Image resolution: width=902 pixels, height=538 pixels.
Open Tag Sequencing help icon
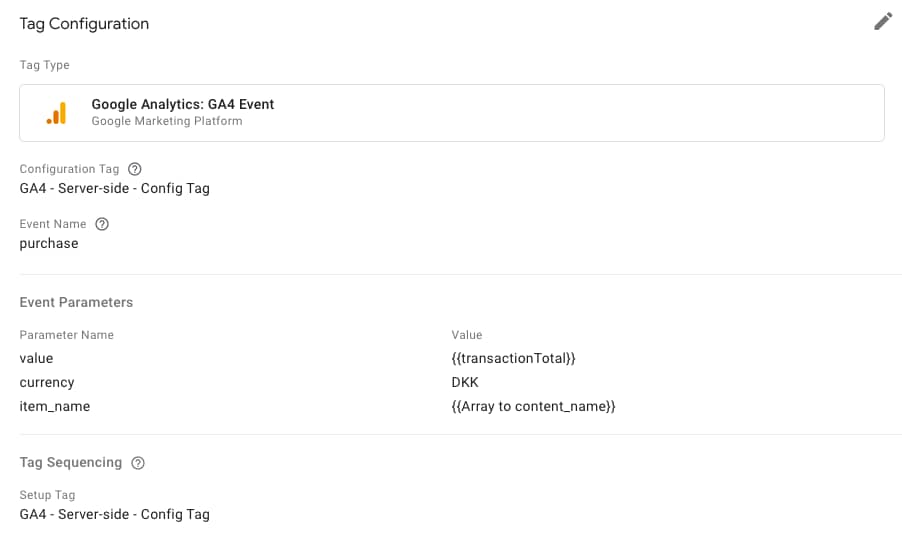pos(138,463)
